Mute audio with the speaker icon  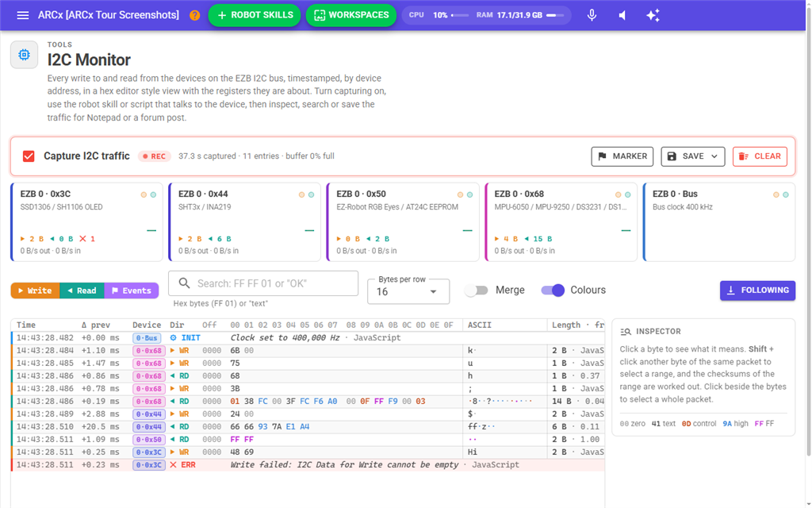click(x=622, y=15)
